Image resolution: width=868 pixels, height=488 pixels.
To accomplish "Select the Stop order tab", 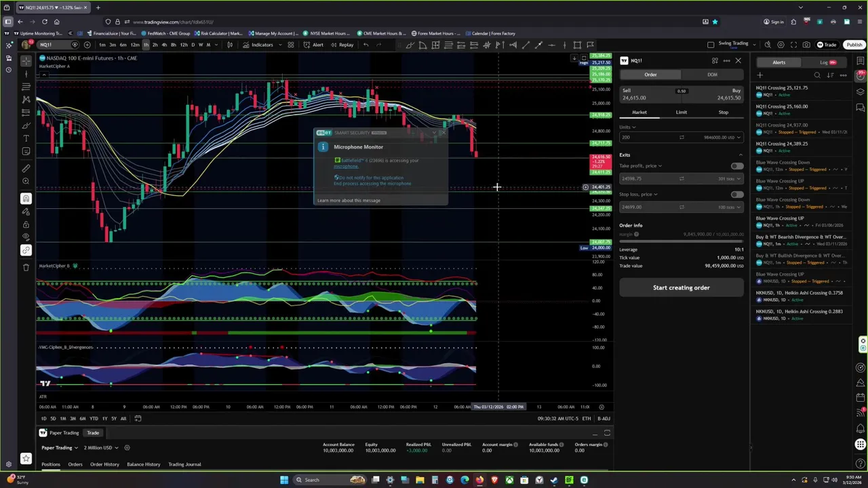I will point(723,113).
